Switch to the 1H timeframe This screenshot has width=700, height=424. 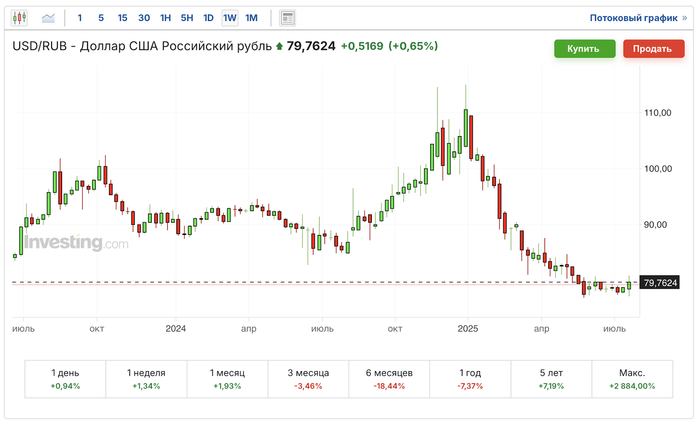tap(166, 18)
